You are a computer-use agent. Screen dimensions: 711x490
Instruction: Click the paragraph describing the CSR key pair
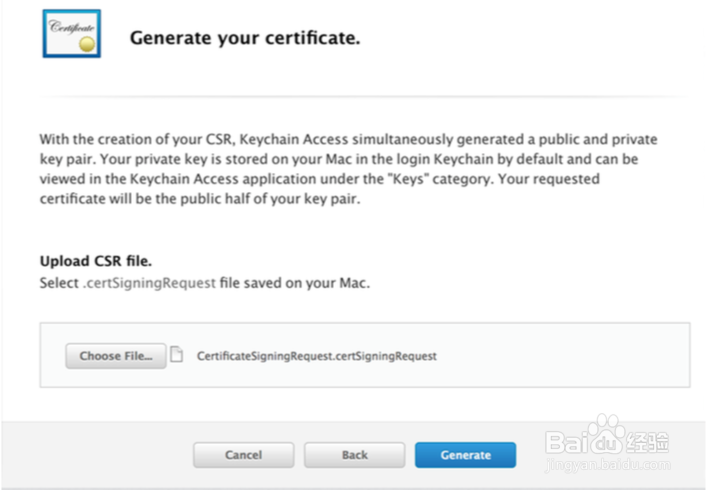[x=348, y=167]
